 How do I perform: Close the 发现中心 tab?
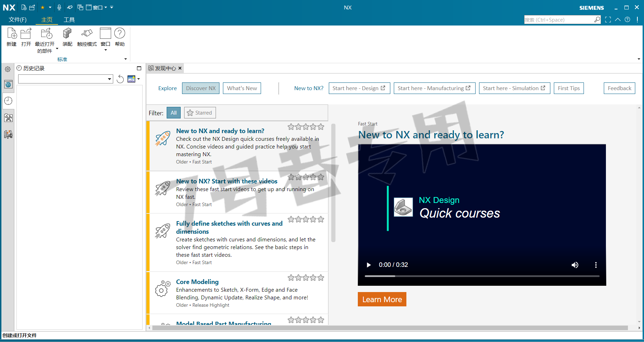[180, 68]
